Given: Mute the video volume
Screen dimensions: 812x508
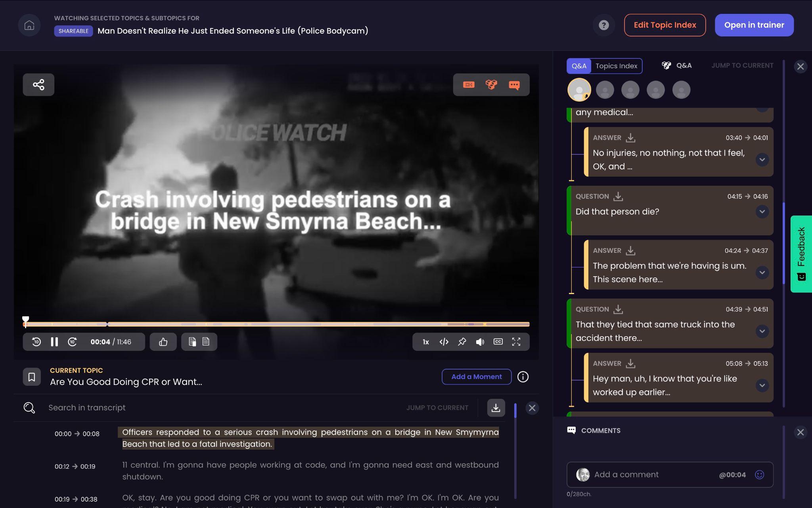Looking at the screenshot, I should pyautogui.click(x=480, y=342).
